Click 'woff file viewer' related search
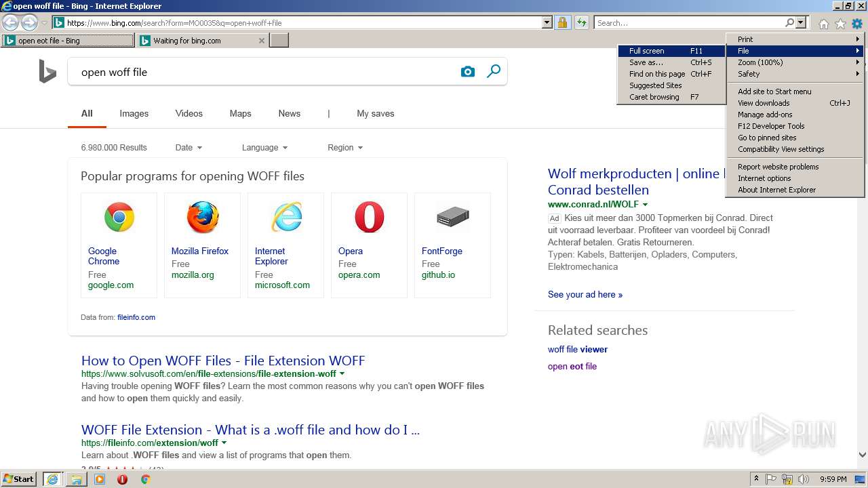868x488 pixels. click(578, 350)
